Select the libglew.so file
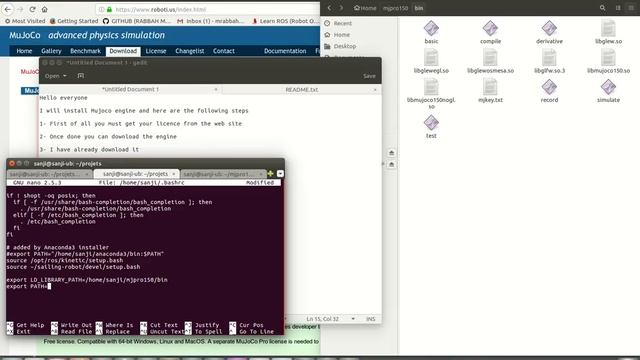Viewport: 640px width, 360px height. tap(608, 32)
